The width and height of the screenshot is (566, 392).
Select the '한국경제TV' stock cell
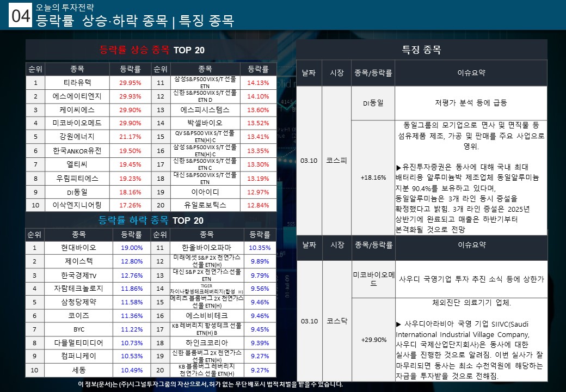78,275
